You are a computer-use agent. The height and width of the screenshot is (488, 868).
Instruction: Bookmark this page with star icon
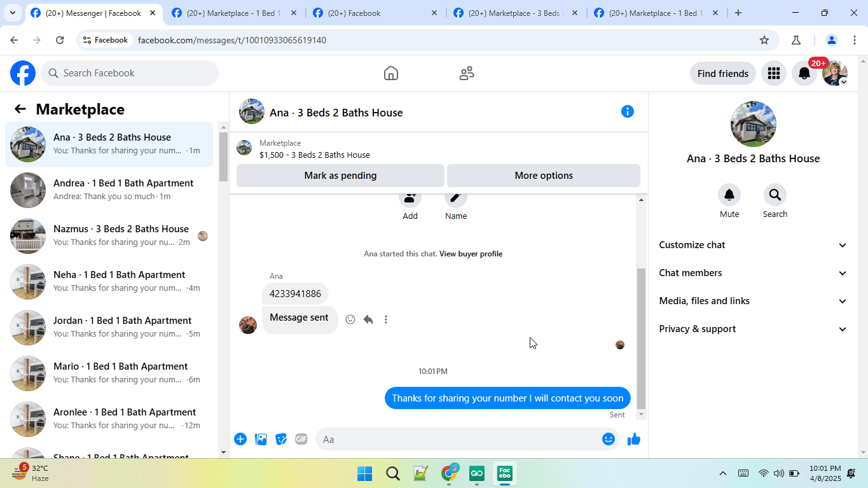[764, 40]
